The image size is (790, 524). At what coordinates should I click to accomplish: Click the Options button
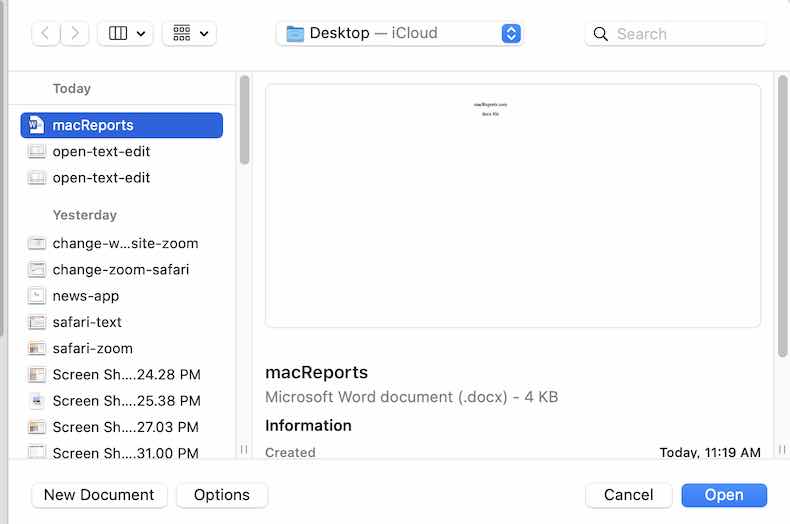click(x=222, y=495)
